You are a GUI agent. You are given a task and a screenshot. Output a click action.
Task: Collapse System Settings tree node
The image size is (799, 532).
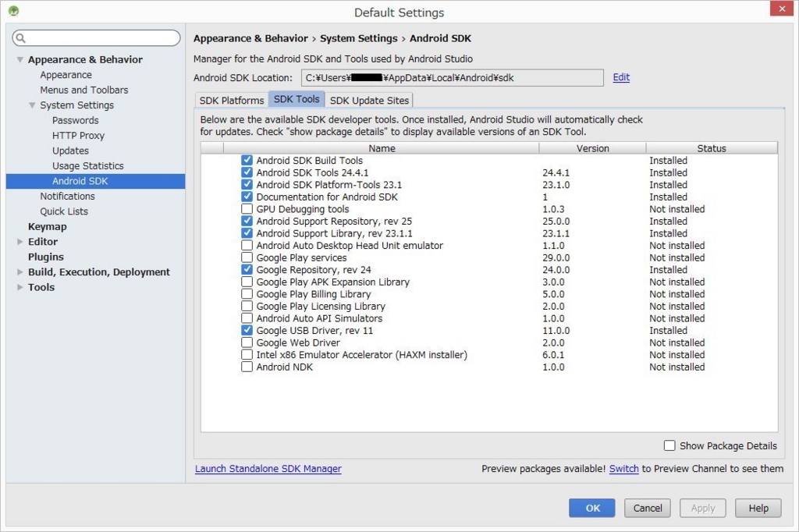pos(32,105)
